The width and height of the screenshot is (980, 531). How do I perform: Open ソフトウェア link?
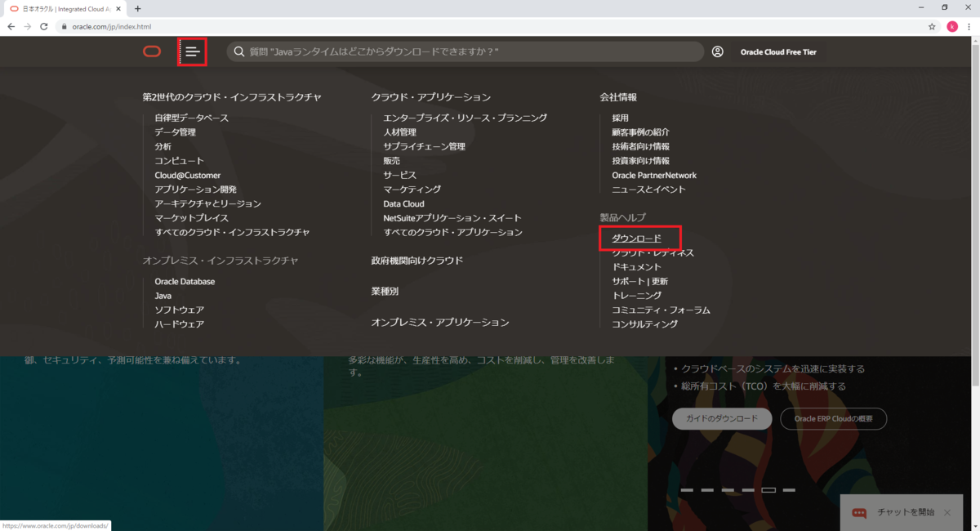pyautogui.click(x=180, y=310)
